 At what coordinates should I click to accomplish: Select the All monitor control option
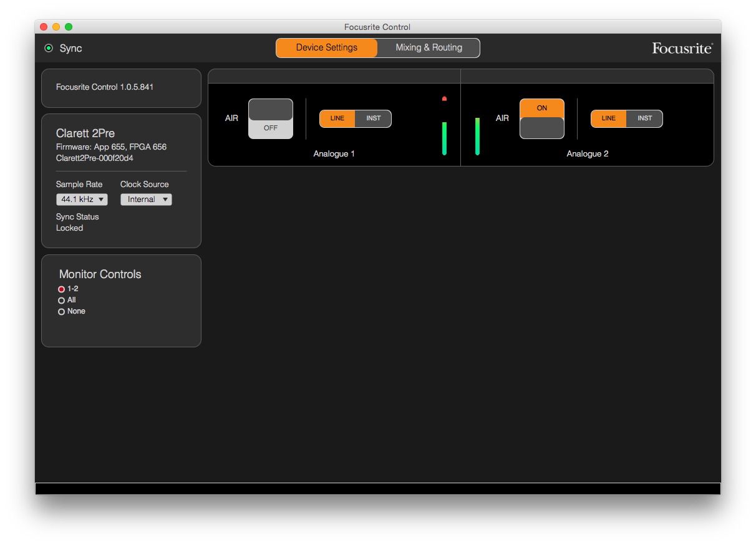tap(61, 301)
